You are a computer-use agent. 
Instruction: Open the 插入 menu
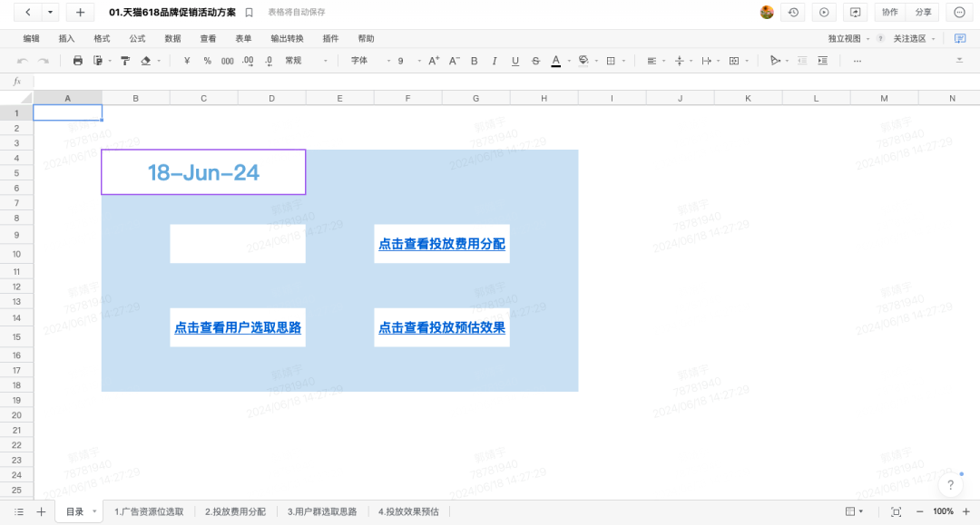point(66,39)
